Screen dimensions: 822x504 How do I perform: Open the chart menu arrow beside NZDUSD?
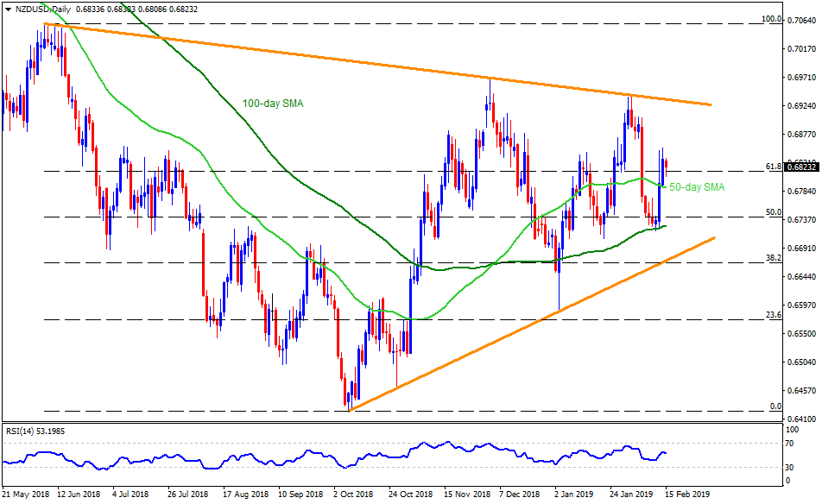pos(6,9)
